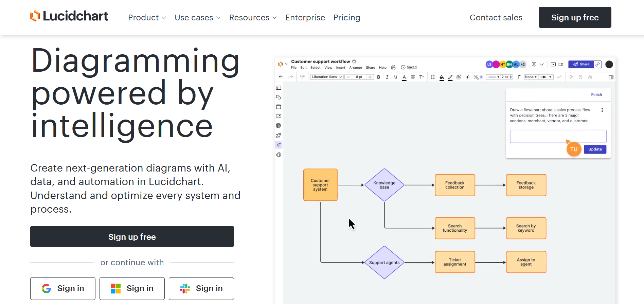Open the Select menu in the editor

pyautogui.click(x=316, y=68)
